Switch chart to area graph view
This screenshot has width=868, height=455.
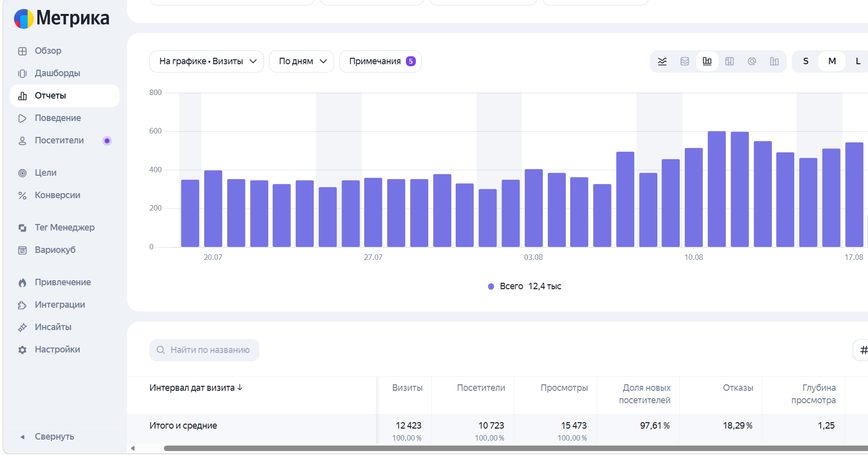coord(685,61)
